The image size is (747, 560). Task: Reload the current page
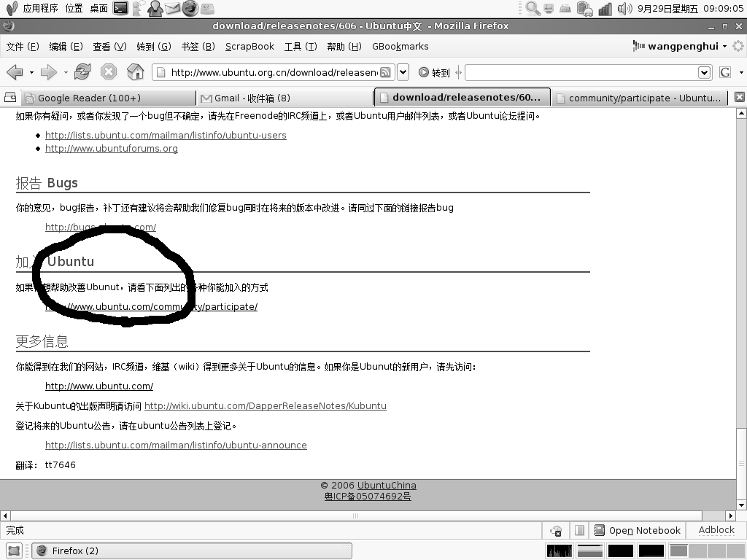tap(82, 72)
